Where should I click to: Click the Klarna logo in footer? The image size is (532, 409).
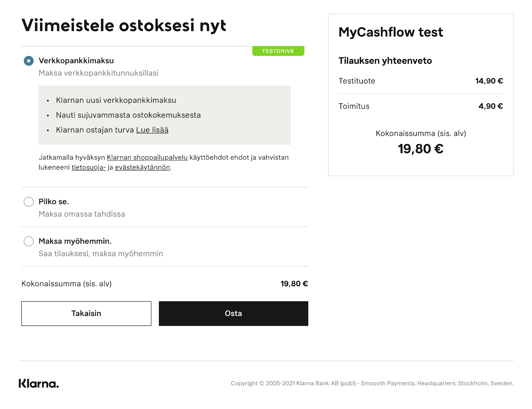coord(39,383)
